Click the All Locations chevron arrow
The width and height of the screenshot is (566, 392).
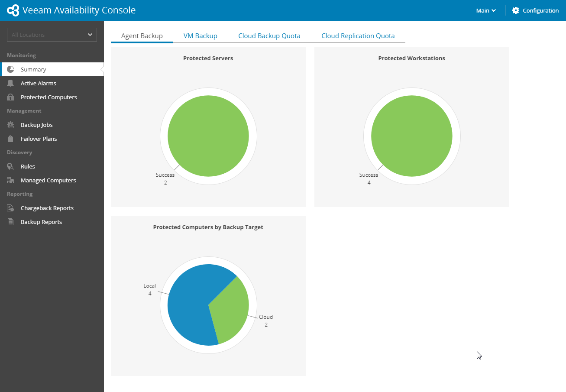point(90,35)
